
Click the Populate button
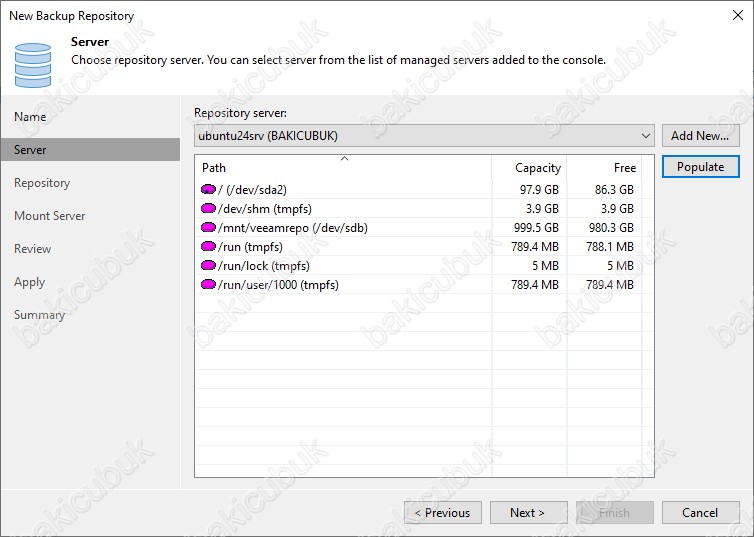pos(701,167)
